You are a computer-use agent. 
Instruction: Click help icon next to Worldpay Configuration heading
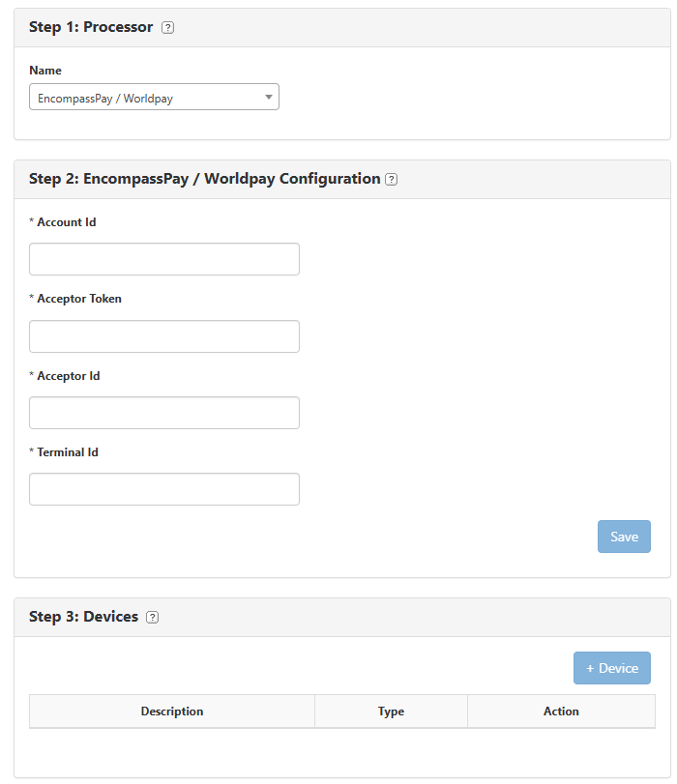click(x=391, y=179)
